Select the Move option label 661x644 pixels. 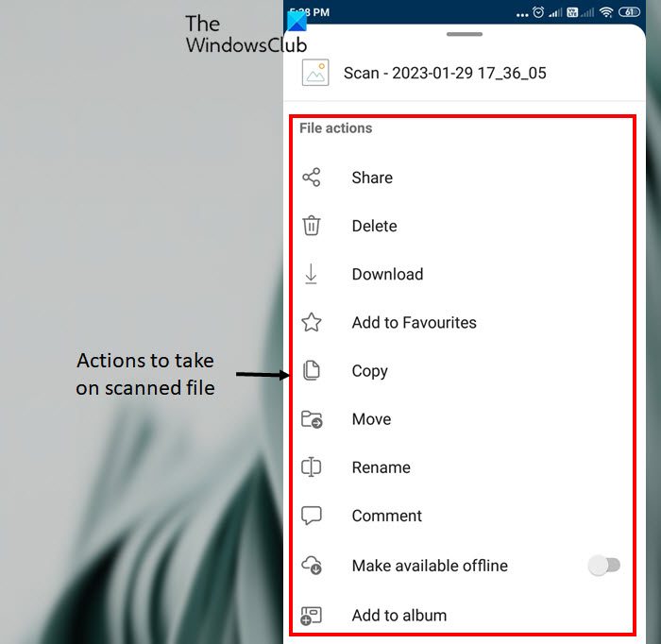(x=371, y=419)
